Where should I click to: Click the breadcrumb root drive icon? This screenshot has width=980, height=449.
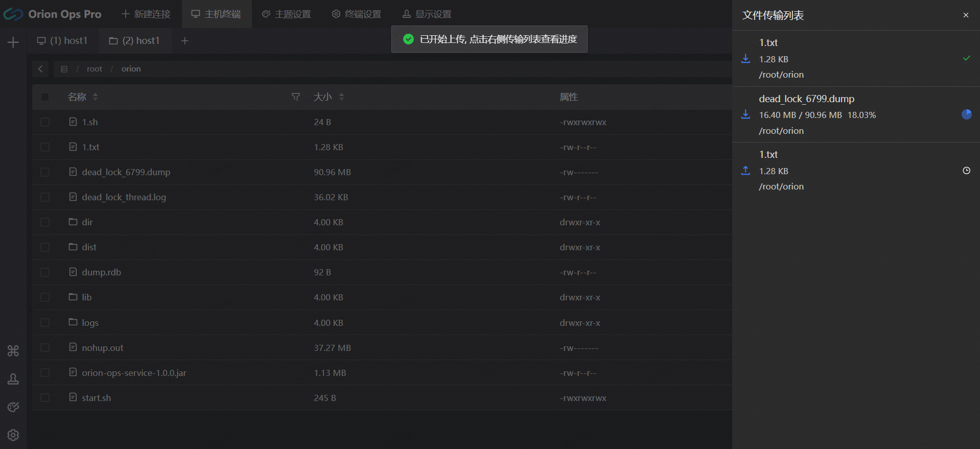click(64, 69)
